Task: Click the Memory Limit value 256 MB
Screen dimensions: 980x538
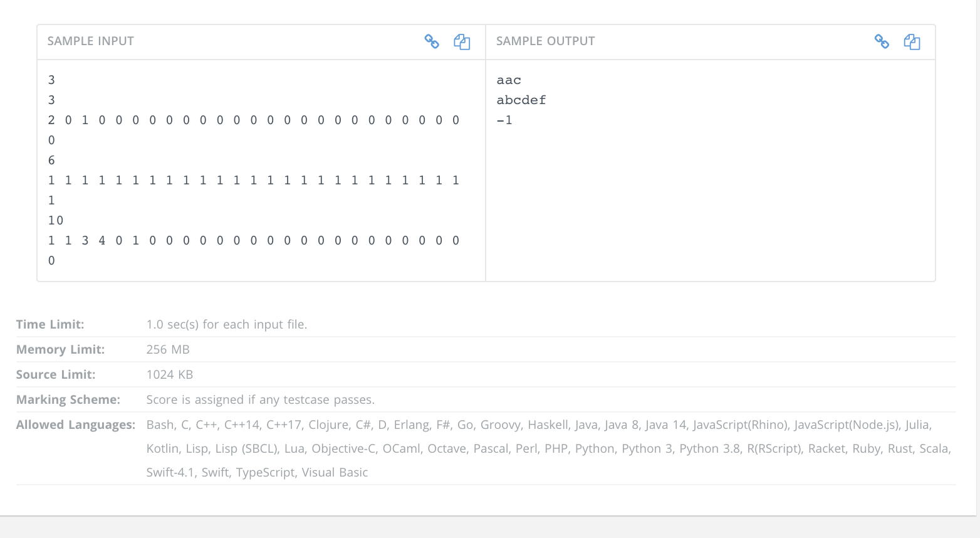Action: coord(168,349)
